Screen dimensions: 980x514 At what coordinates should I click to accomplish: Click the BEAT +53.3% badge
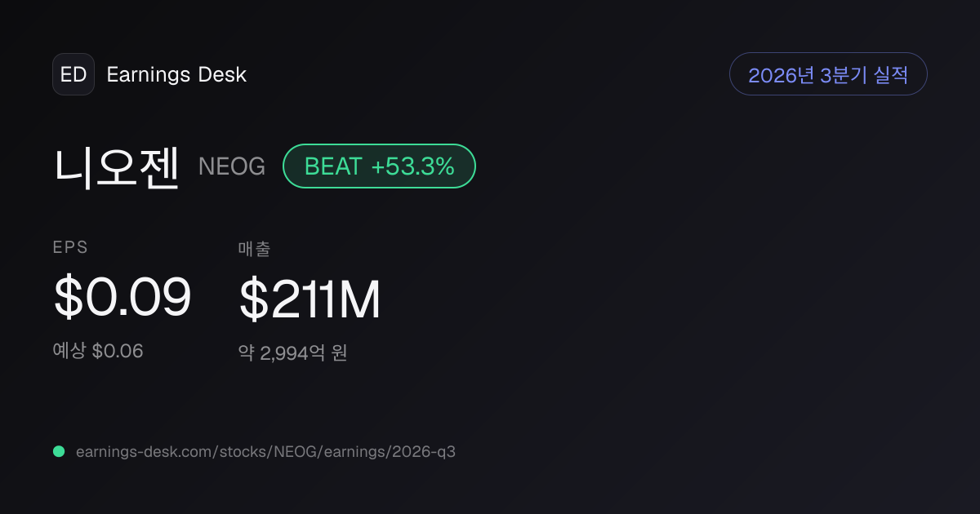[x=379, y=166]
